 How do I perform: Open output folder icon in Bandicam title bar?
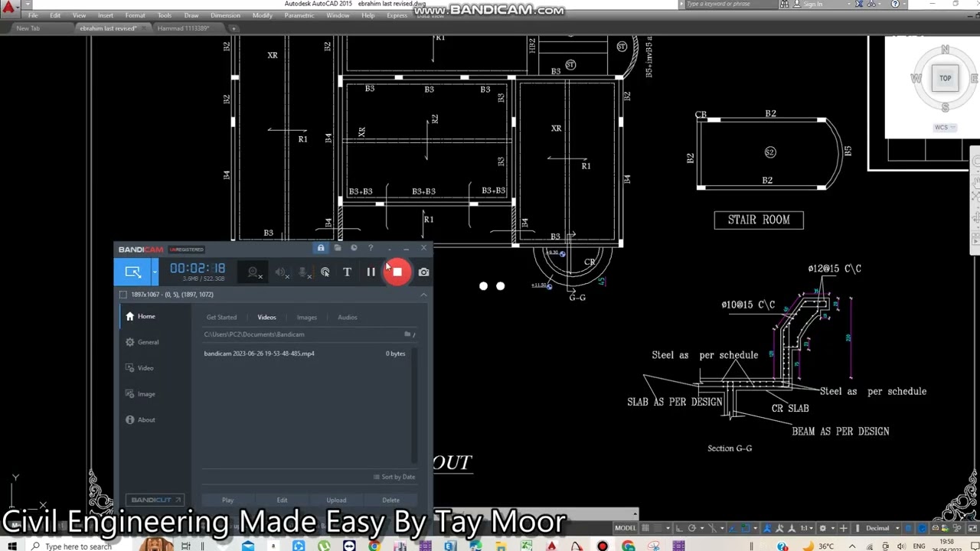(338, 248)
